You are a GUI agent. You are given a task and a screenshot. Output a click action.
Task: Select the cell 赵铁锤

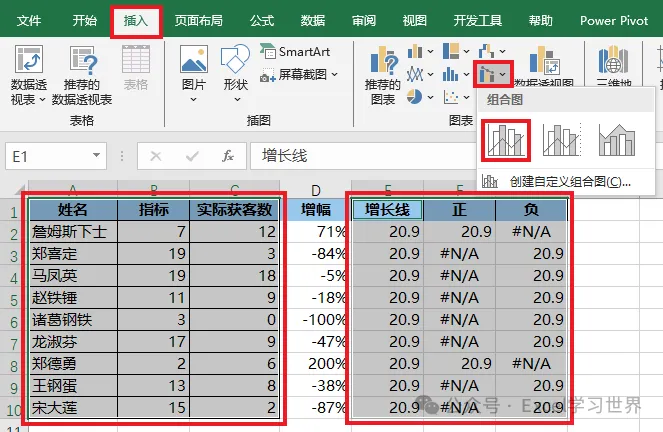(x=73, y=298)
